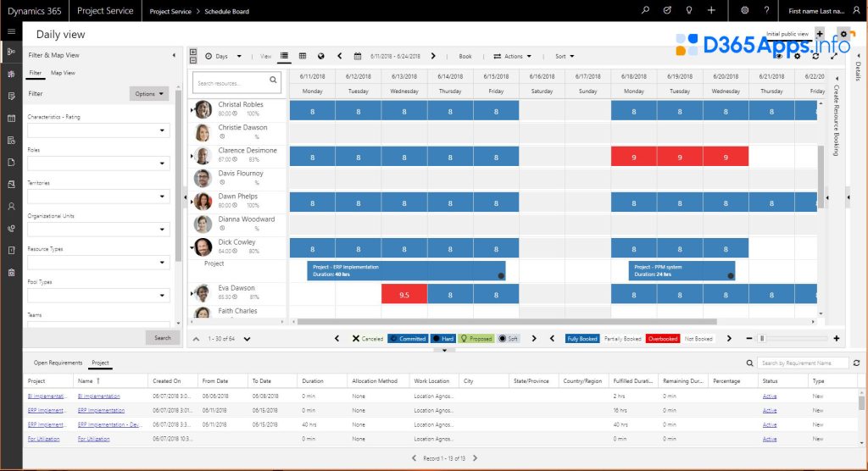Viewport: 868px width, 471px height.
Task: Click Active status link in first row
Action: (x=770, y=396)
